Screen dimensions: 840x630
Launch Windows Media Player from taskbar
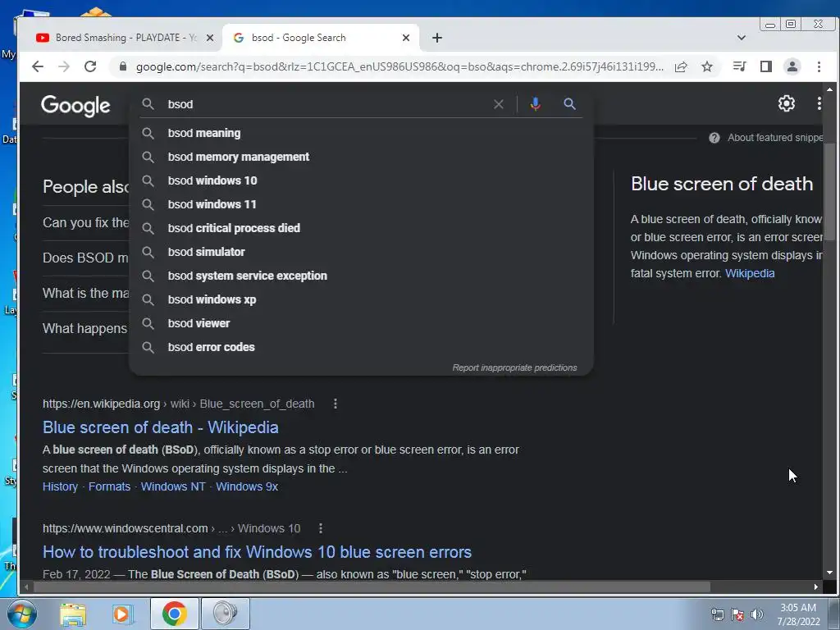click(x=122, y=614)
